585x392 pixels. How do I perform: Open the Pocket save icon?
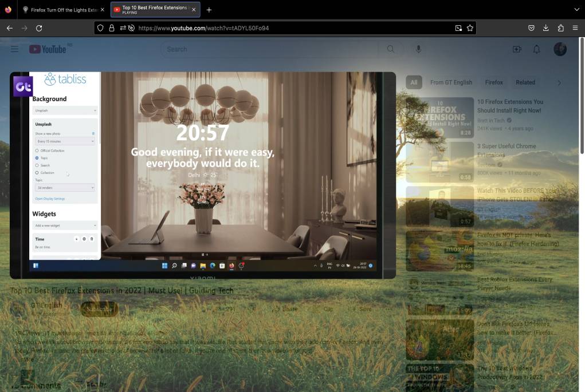531,28
